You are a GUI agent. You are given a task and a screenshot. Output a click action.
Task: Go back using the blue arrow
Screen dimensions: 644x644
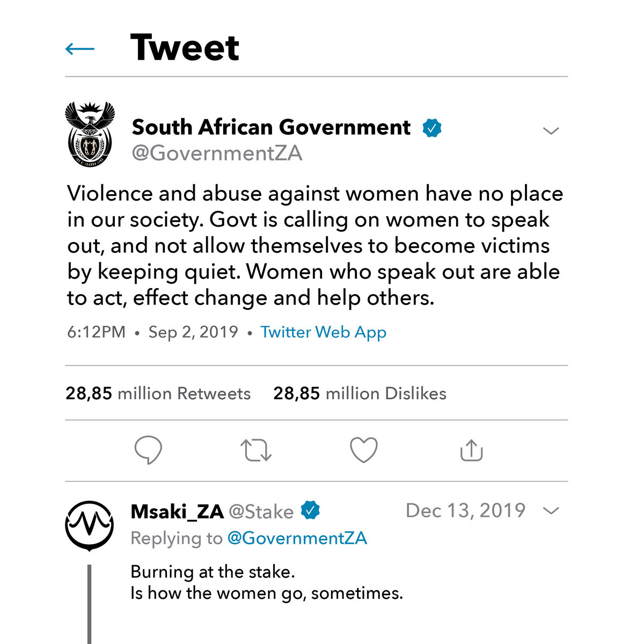[x=79, y=49]
